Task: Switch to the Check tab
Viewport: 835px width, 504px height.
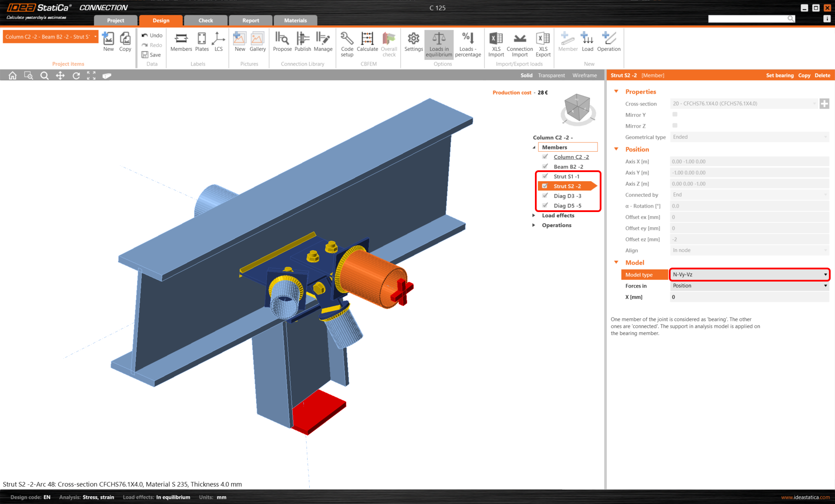Action: pos(206,20)
